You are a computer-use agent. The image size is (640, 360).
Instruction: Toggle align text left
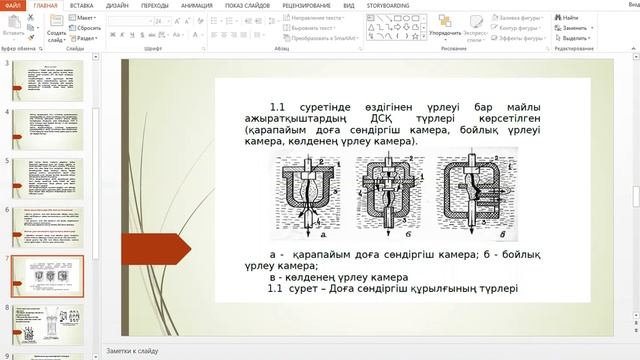[214, 35]
